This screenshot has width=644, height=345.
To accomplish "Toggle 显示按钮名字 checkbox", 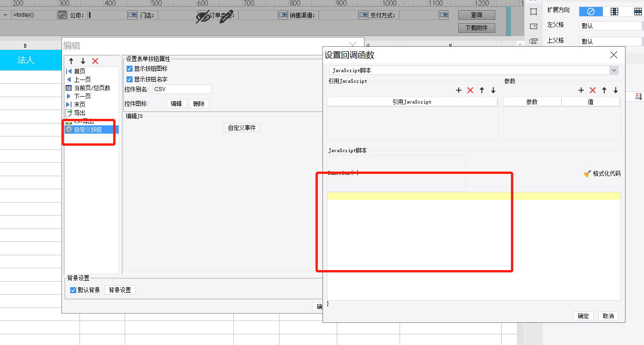I will tap(129, 79).
